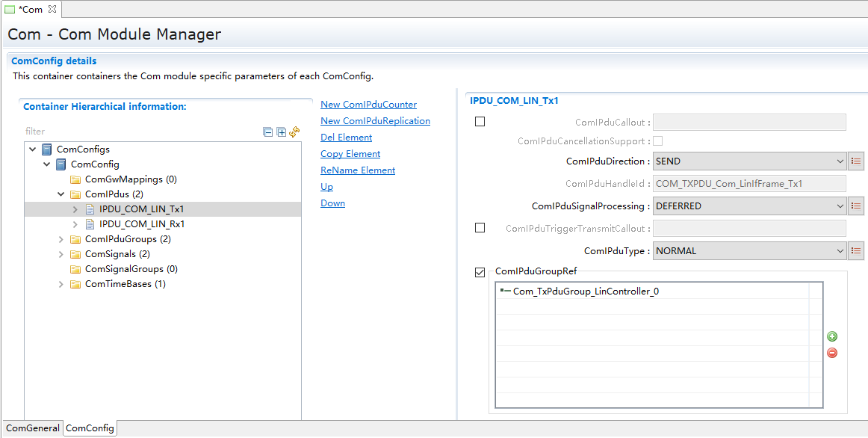Expand the ComSignals tree folder
The width and height of the screenshot is (868, 438).
click(61, 254)
